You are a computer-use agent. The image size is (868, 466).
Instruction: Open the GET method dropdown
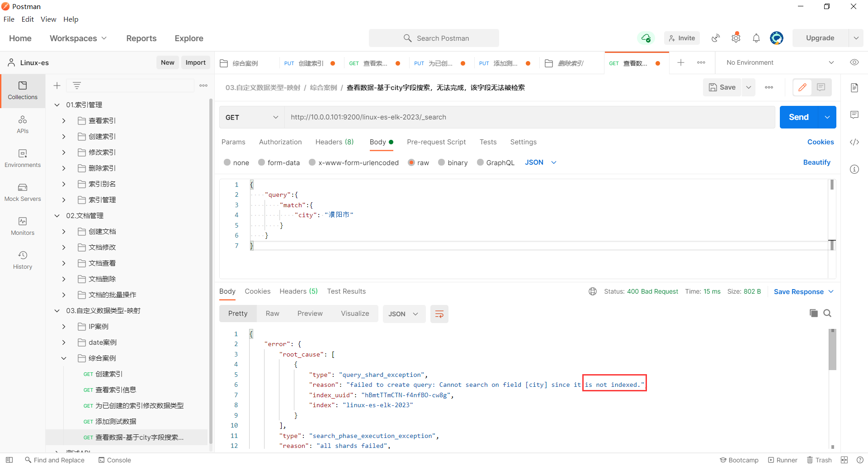pyautogui.click(x=252, y=117)
